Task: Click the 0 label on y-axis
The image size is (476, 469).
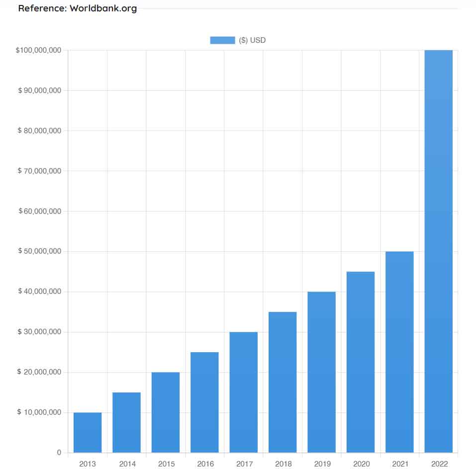Action: [x=59, y=453]
